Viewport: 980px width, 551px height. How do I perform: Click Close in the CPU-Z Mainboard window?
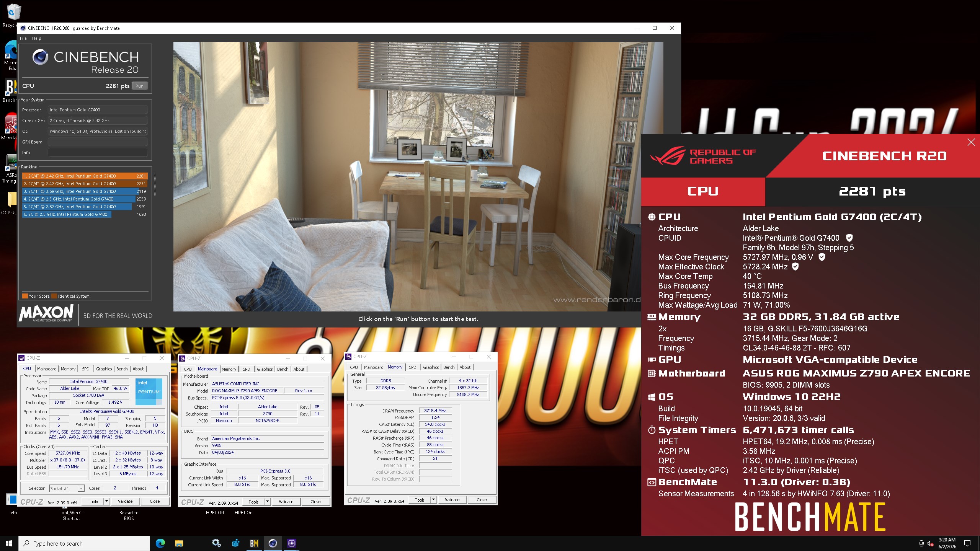315,502
